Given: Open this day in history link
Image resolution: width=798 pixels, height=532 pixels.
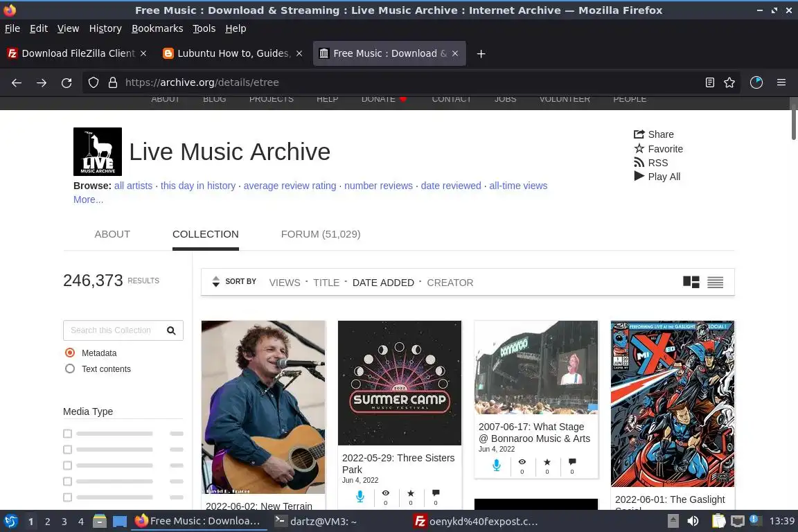Looking at the screenshot, I should [198, 186].
